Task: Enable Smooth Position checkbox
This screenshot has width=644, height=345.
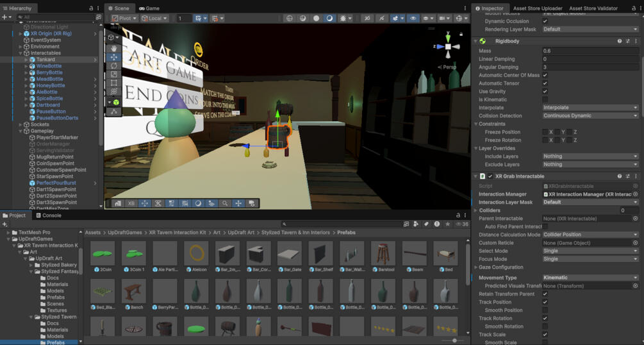Action: pos(545,310)
